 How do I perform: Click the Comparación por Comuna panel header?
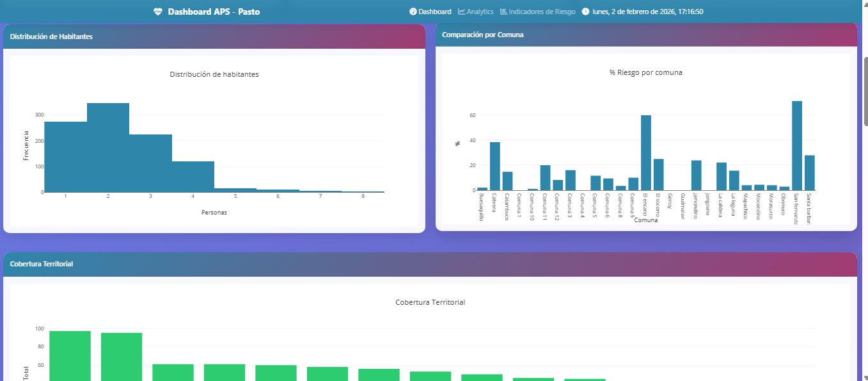(646, 35)
